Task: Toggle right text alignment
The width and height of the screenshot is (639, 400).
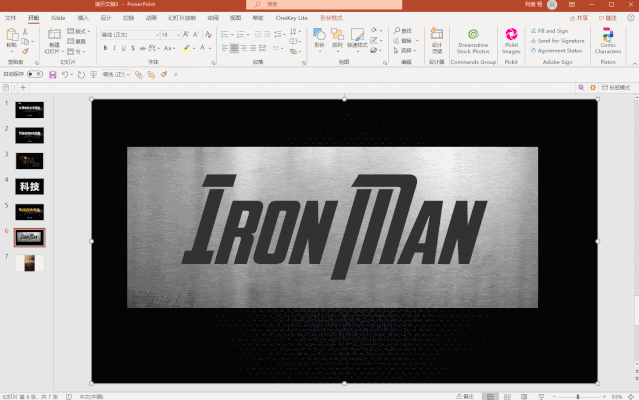Action: (x=244, y=48)
